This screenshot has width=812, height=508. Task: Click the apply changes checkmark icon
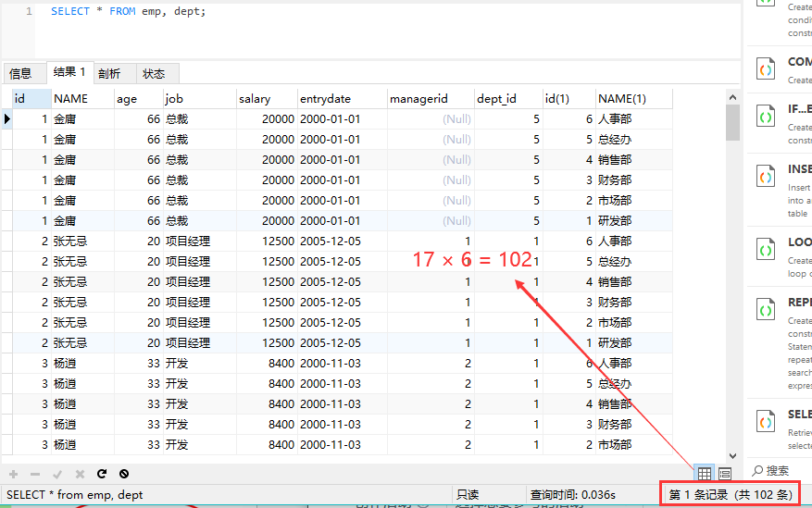(x=57, y=474)
